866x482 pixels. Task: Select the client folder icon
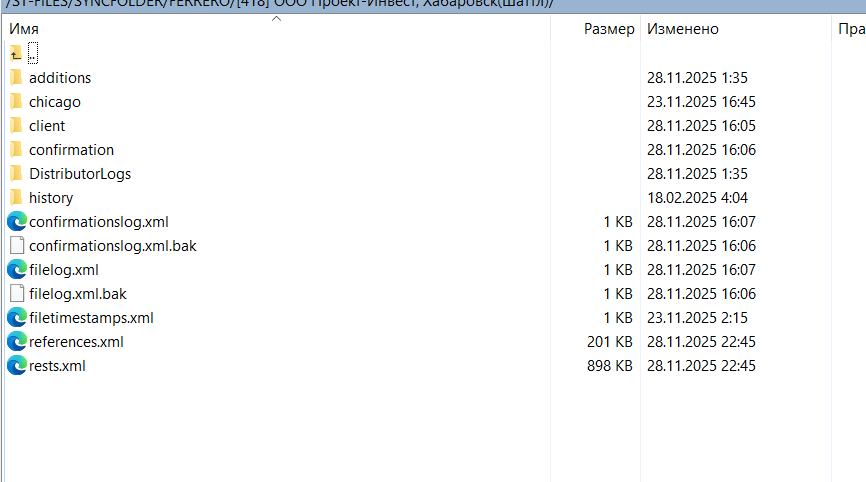17,126
